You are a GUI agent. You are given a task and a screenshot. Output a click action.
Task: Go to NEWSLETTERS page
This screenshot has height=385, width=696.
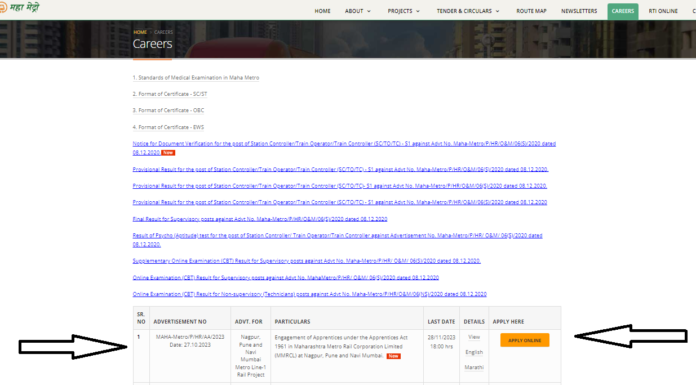579,11
